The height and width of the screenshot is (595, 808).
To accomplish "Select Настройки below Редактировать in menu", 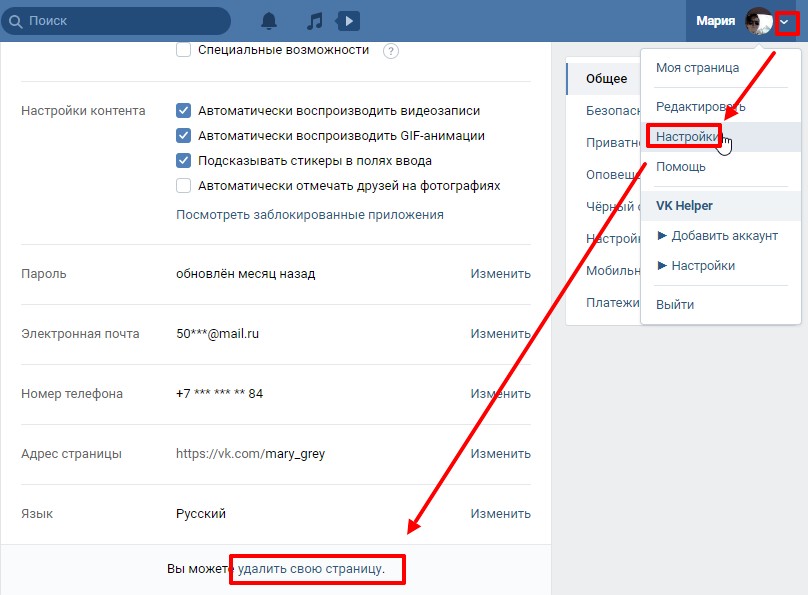I will tap(720, 137).
